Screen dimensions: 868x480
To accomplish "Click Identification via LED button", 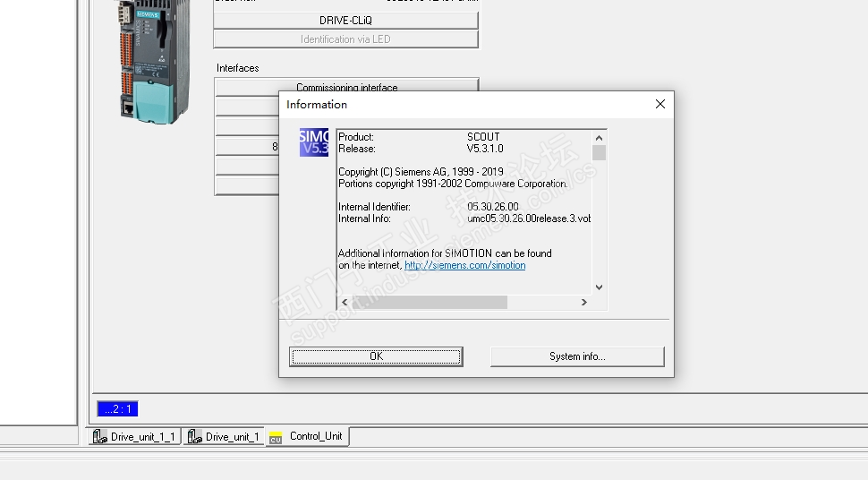I will pos(346,39).
